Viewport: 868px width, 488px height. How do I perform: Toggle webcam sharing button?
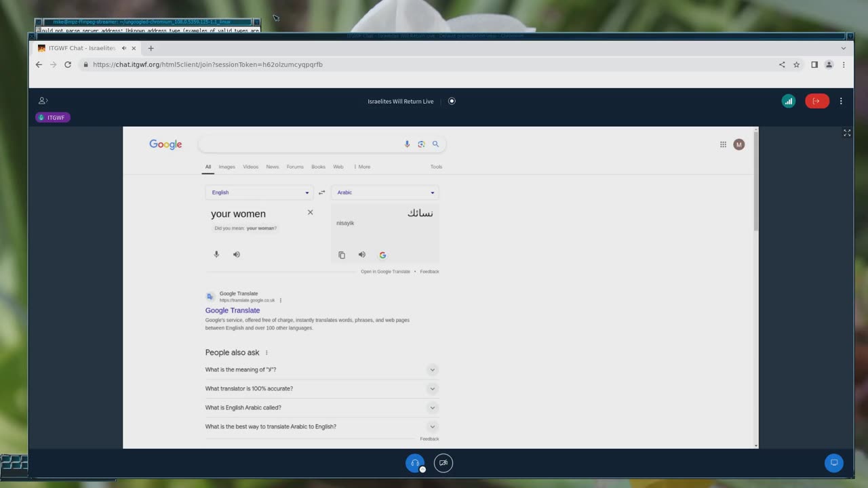tap(443, 463)
